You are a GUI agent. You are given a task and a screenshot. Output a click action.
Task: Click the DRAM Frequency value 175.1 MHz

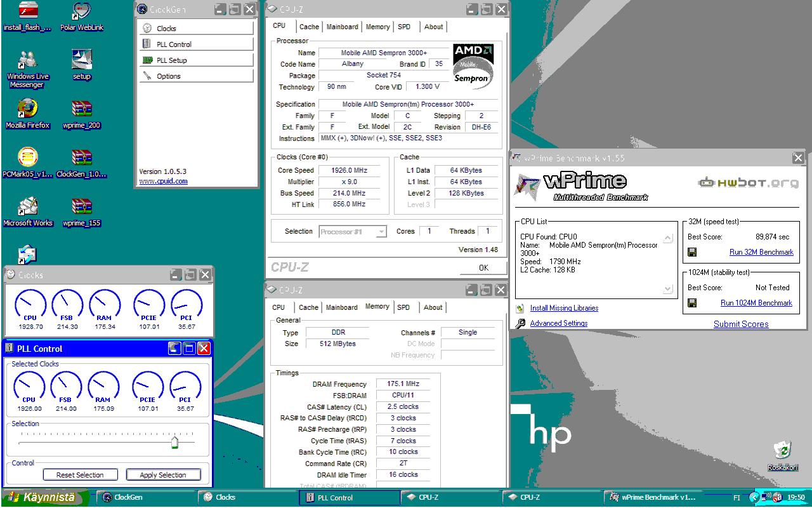pos(403,384)
